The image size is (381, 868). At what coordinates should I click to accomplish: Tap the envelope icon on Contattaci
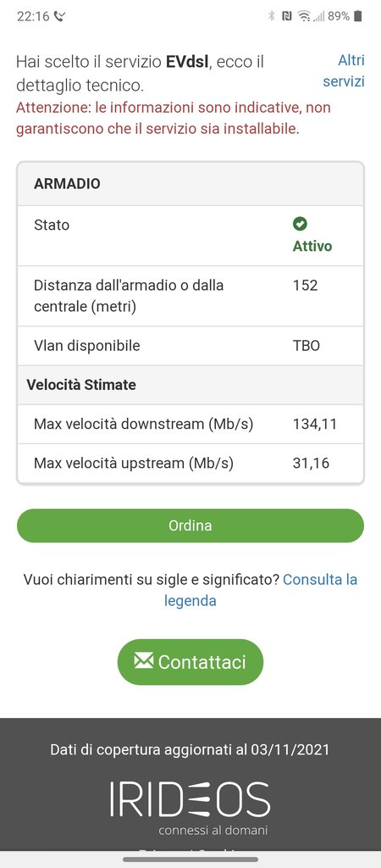pos(144,660)
